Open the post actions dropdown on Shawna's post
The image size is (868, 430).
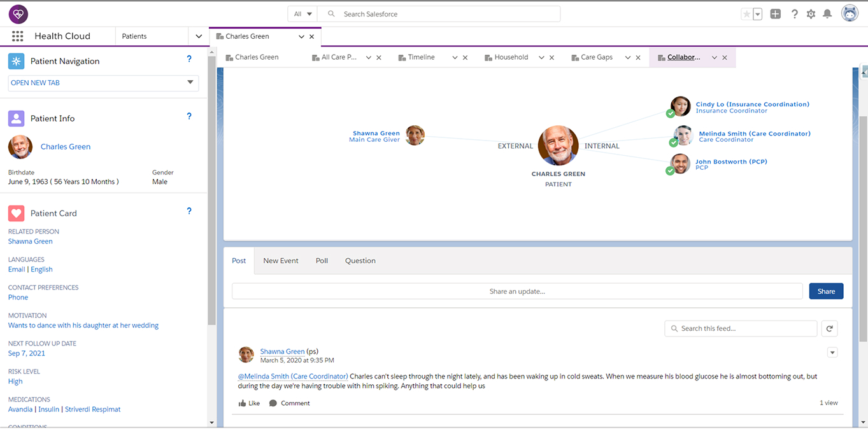click(x=832, y=352)
